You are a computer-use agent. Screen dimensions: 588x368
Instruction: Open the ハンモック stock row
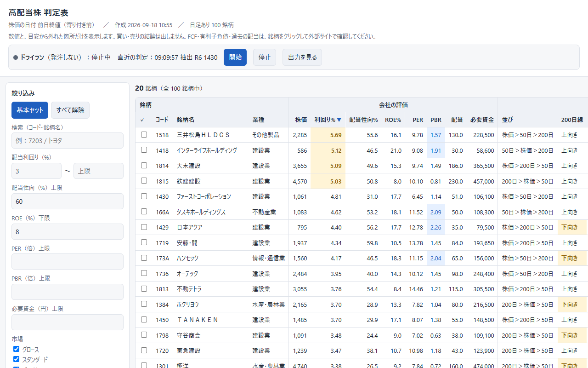click(362, 258)
